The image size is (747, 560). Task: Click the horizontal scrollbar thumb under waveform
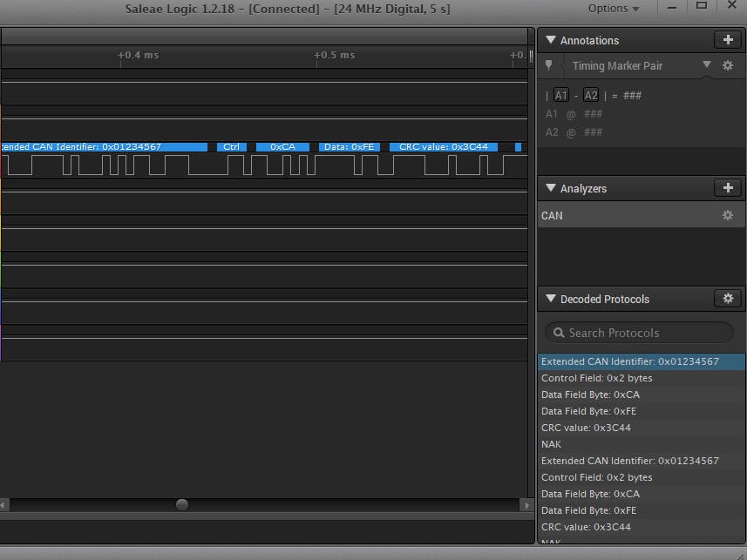182,505
